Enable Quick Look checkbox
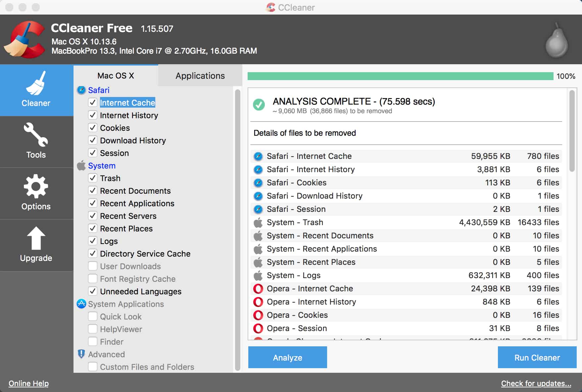Viewport: 582px width, 392px height. tap(93, 316)
